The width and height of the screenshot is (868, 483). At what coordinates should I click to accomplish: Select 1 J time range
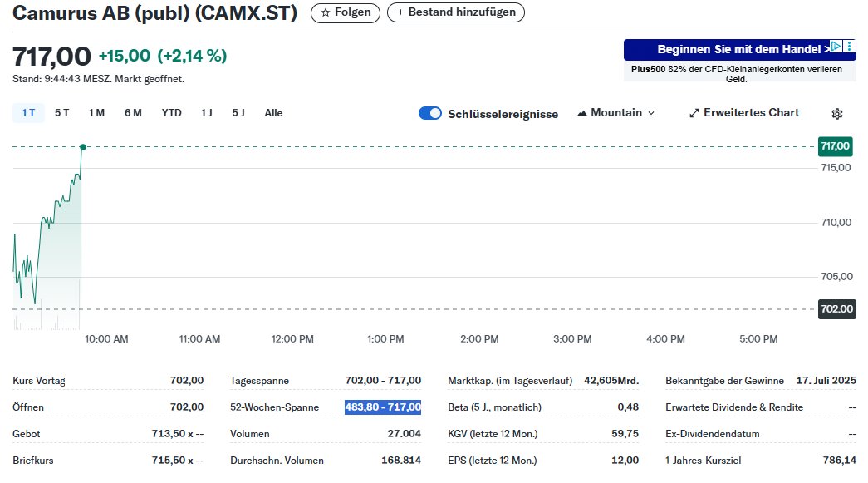(x=207, y=113)
